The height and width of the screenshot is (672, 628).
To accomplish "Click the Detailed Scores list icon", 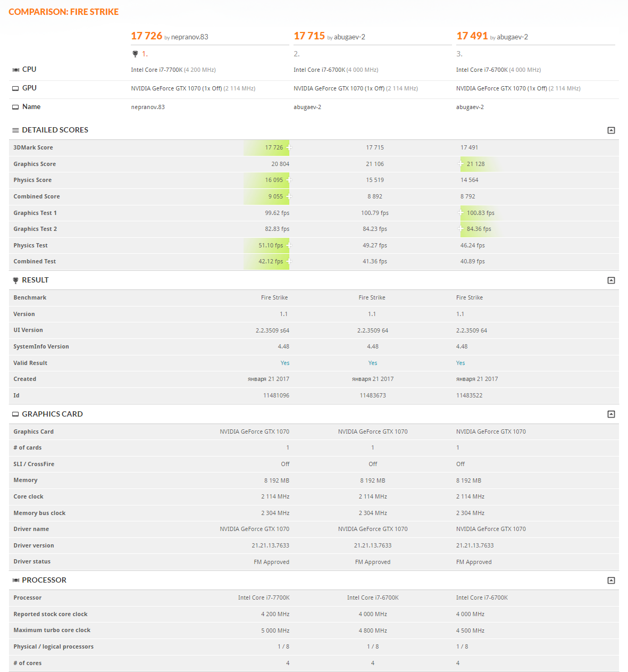I will tap(15, 130).
